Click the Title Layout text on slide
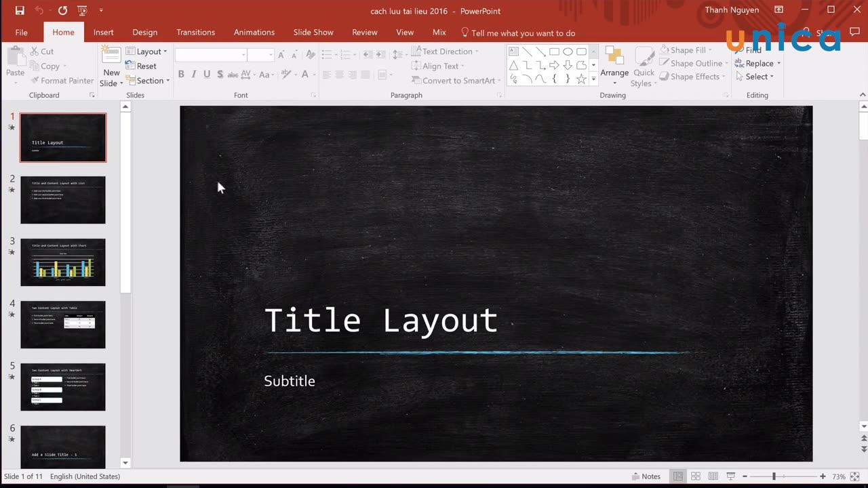The image size is (868, 488). click(381, 320)
